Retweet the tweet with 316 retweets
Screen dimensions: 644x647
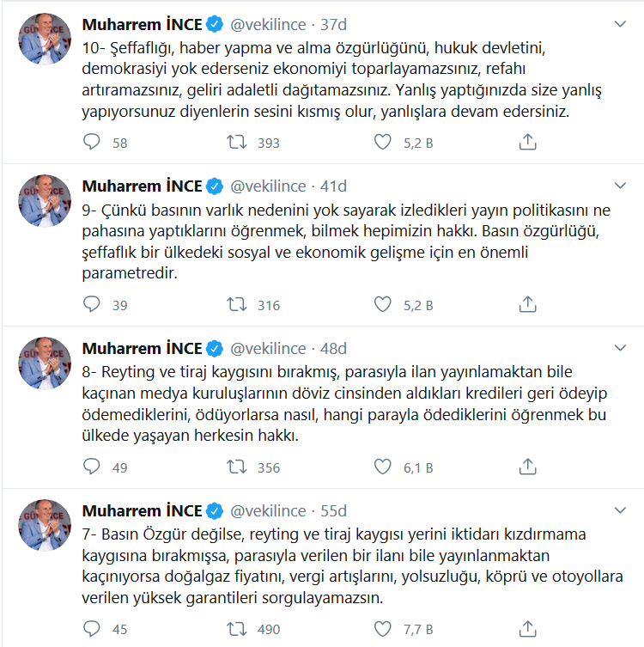[x=237, y=304]
